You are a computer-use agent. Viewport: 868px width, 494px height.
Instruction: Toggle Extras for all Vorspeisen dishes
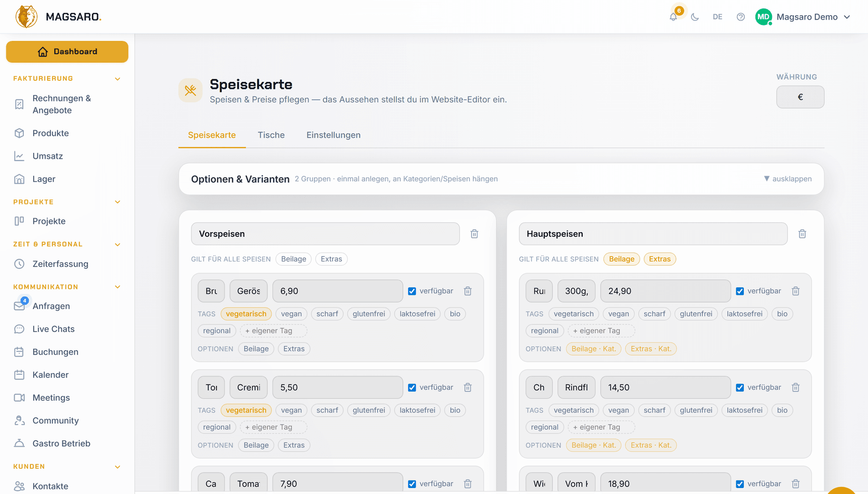click(331, 259)
